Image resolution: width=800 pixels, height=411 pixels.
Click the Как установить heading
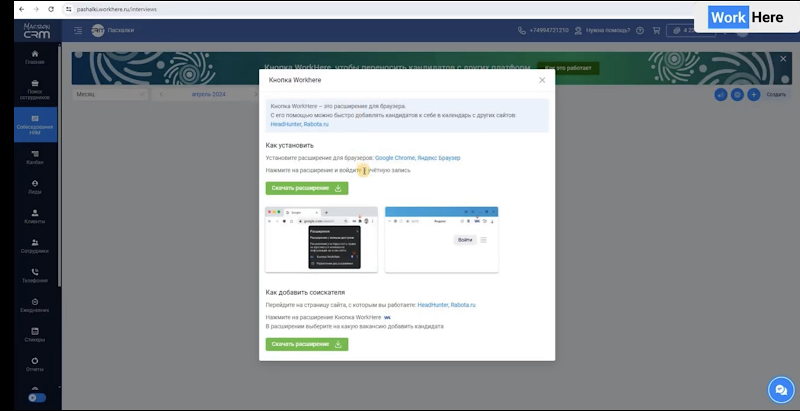289,145
